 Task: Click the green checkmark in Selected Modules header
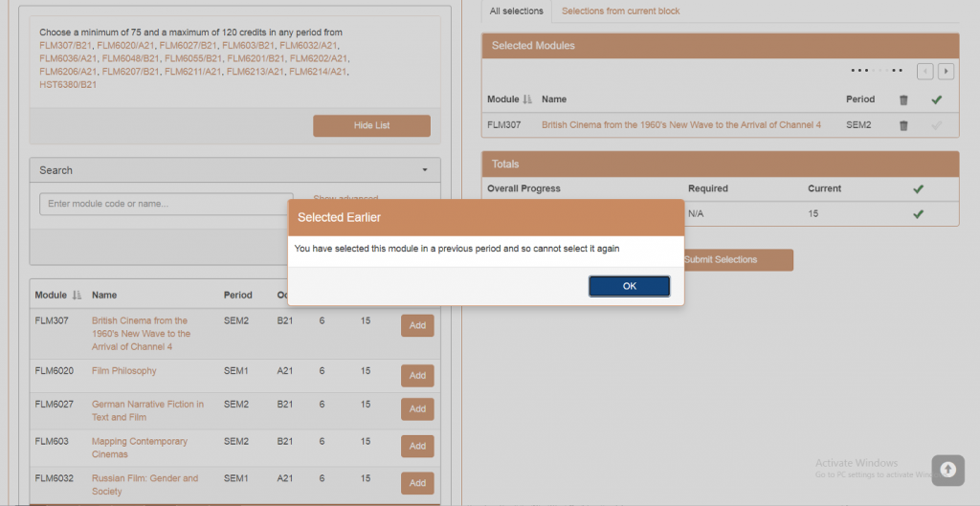[936, 99]
